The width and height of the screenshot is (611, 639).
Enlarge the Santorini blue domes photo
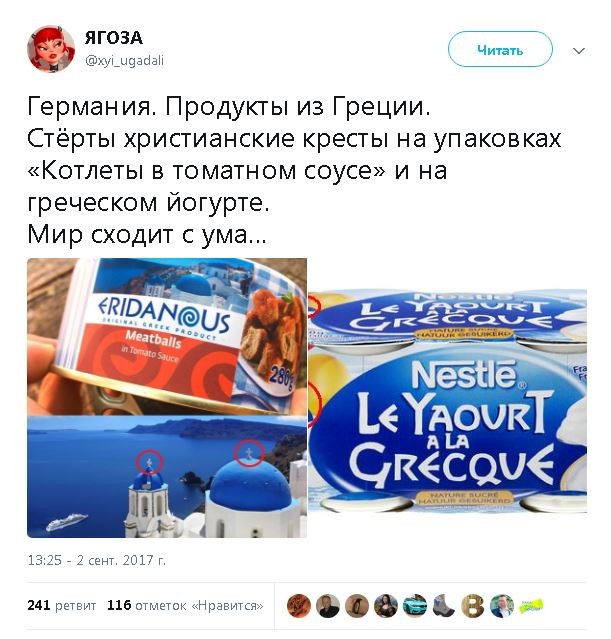[x=167, y=477]
